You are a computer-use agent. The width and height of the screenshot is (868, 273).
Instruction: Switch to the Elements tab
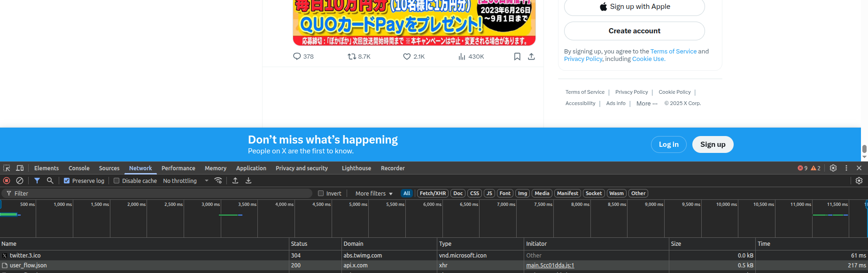pyautogui.click(x=46, y=168)
